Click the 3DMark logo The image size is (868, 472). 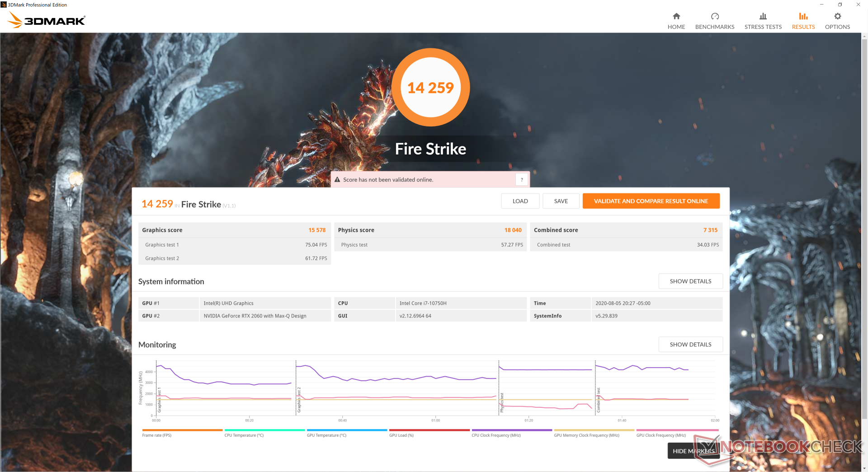click(x=47, y=20)
